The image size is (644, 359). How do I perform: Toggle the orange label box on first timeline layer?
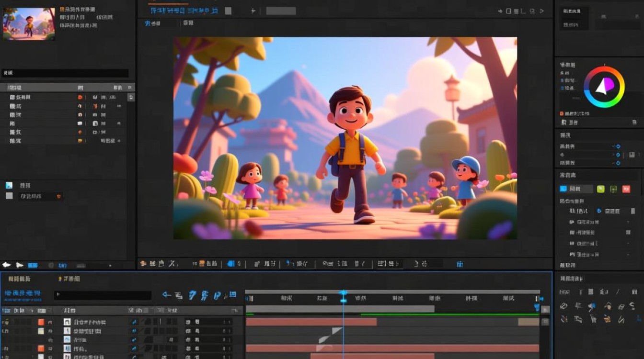pyautogui.click(x=41, y=322)
